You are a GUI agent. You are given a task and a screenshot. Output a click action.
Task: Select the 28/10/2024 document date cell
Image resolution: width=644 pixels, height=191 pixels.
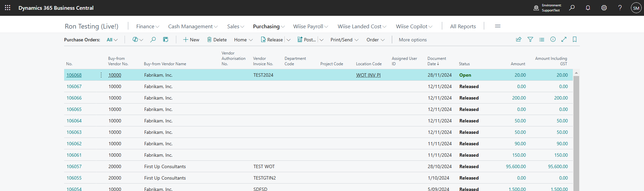tap(440, 166)
